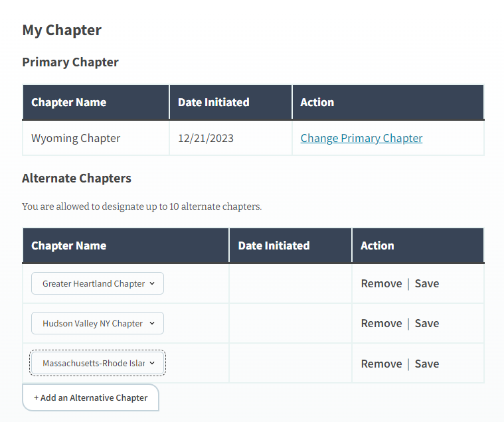The width and height of the screenshot is (504, 422).
Task: Click Action header in Alternate Chapters table
Action: pyautogui.click(x=377, y=246)
